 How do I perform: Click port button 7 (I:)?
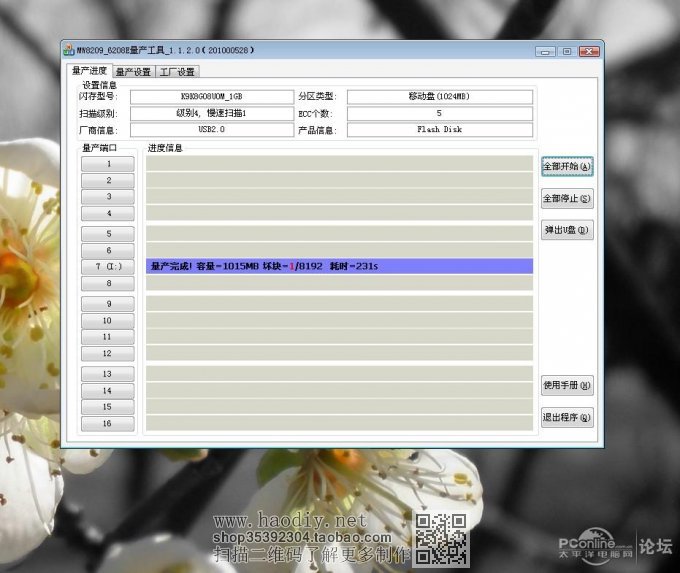(x=108, y=267)
